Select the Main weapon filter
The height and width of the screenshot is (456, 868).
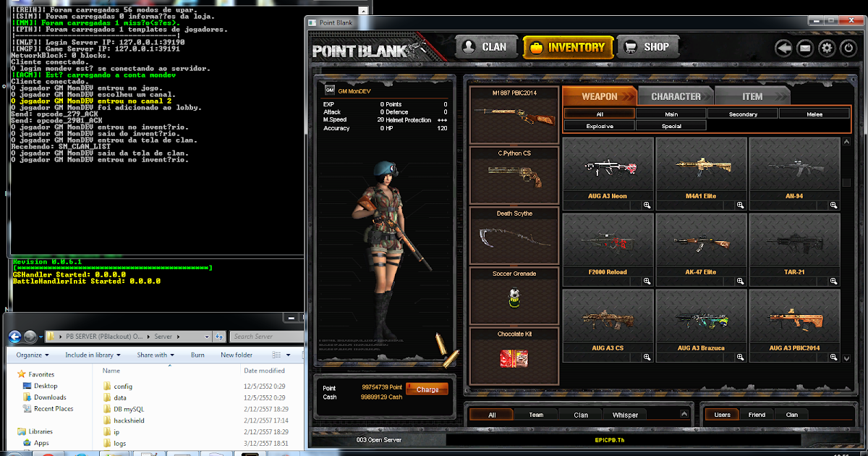[x=671, y=114]
